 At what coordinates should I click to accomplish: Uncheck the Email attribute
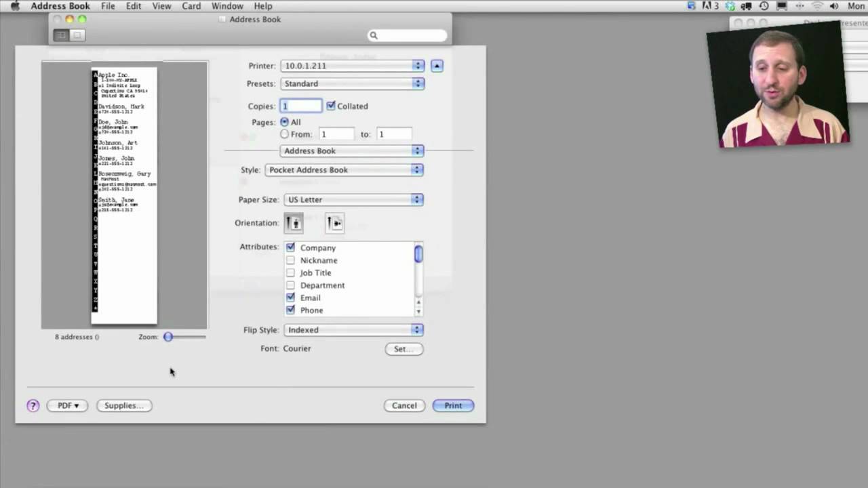coord(290,298)
